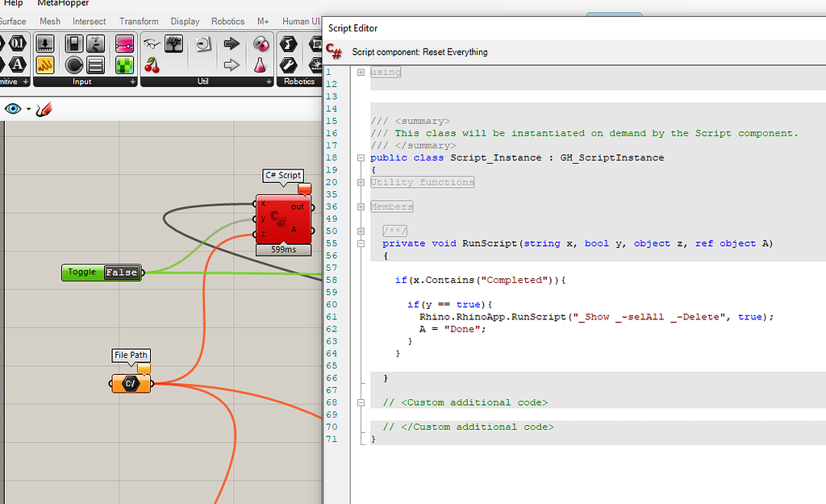This screenshot has height=504, width=826.
Task: Expand the 'Utility functions' code region
Action: coord(360,182)
